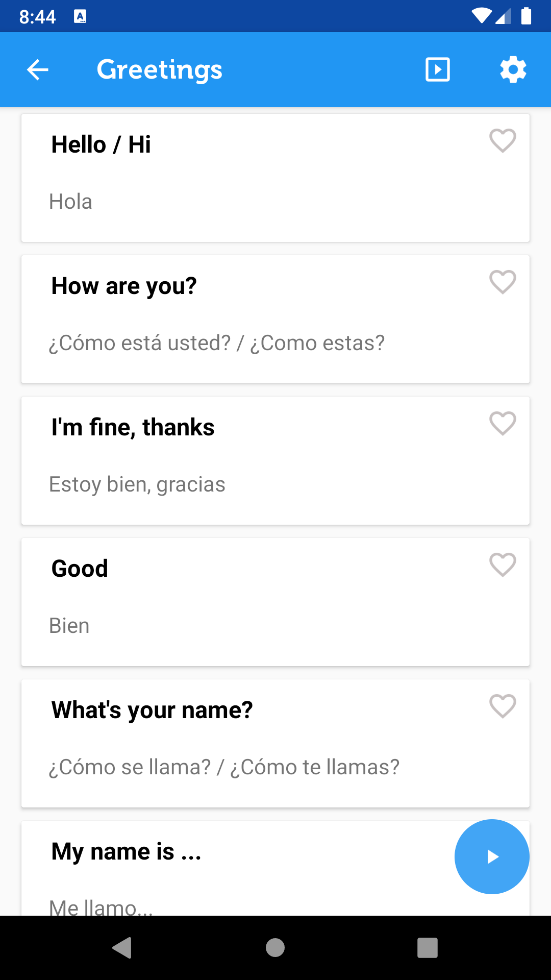The width and height of the screenshot is (551, 980).
Task: Favorite the "Hello / Hi" phrase
Action: (x=503, y=140)
